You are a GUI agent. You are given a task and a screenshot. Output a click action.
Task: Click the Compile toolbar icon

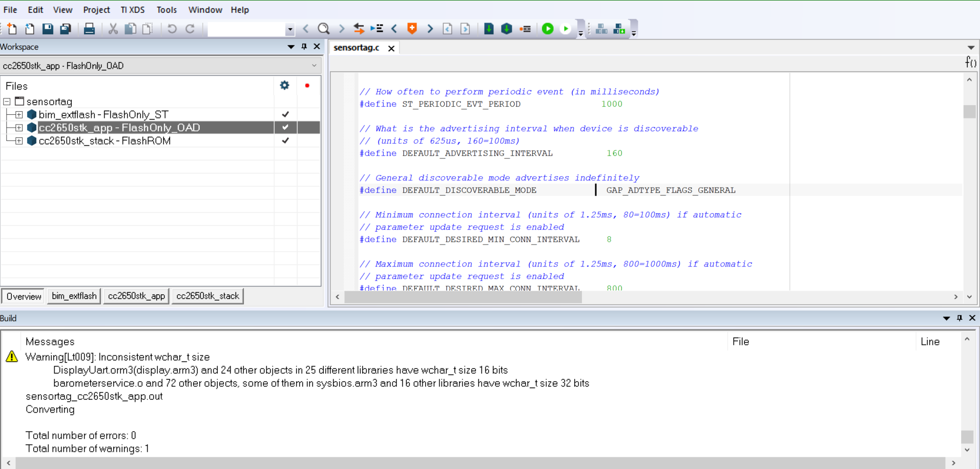click(x=489, y=29)
